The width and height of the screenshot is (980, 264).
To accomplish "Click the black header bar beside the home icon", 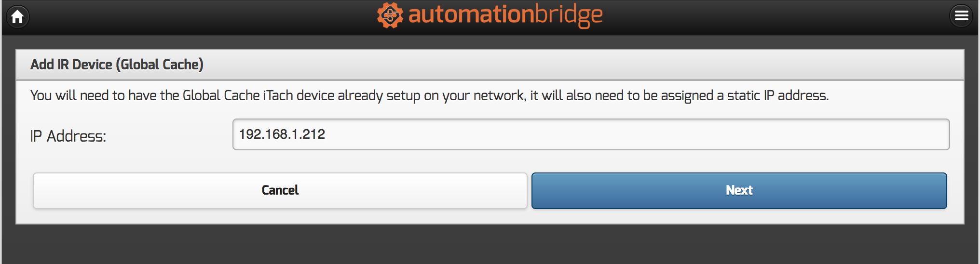I will (x=145, y=17).
